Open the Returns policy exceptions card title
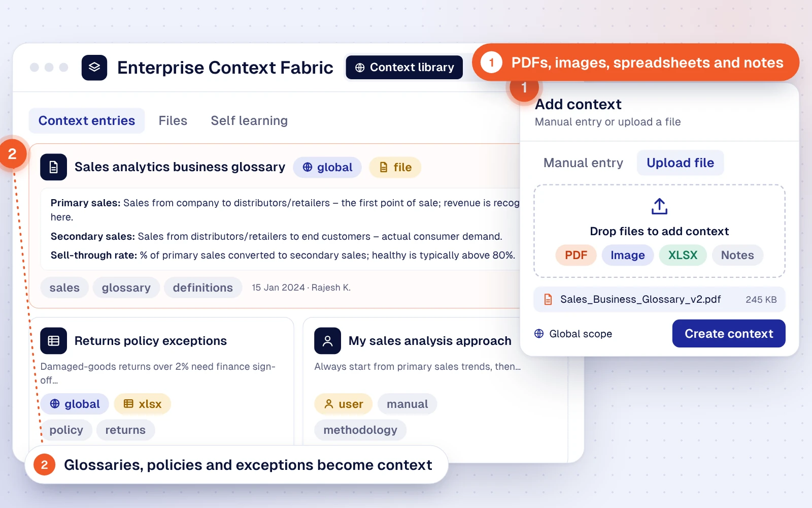The image size is (812, 508). point(151,341)
